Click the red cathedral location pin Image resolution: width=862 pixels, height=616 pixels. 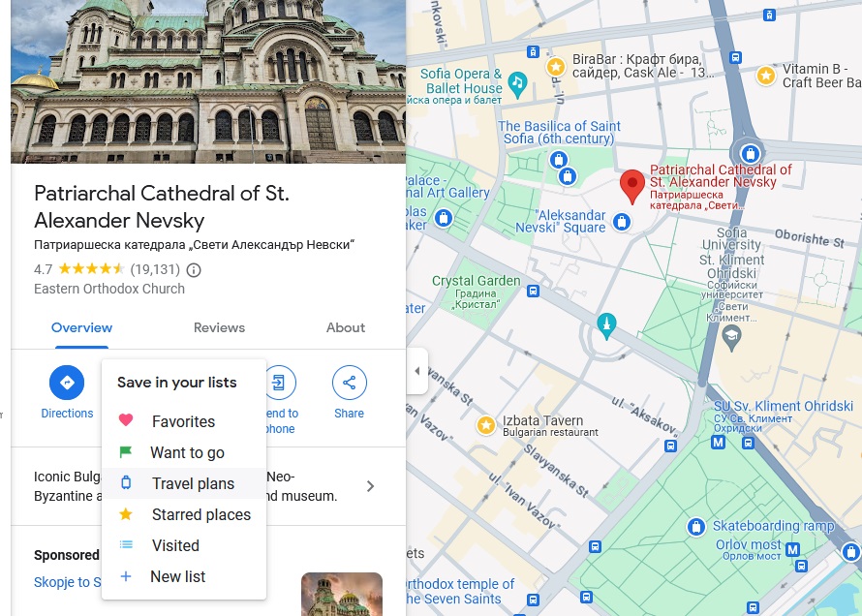[x=632, y=186]
